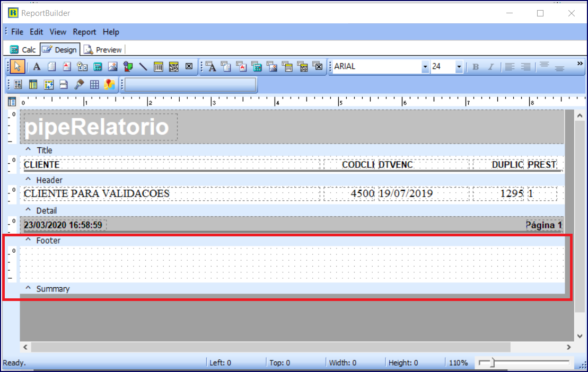Select the DTVENC header label
This screenshot has width=588, height=372.
[424, 164]
